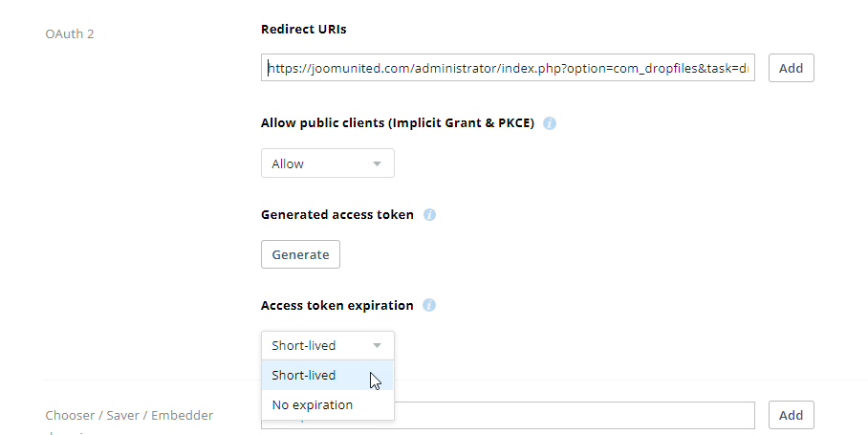This screenshot has height=435, width=868.
Task: Click info icon beside Allow public clients
Action: pos(551,123)
